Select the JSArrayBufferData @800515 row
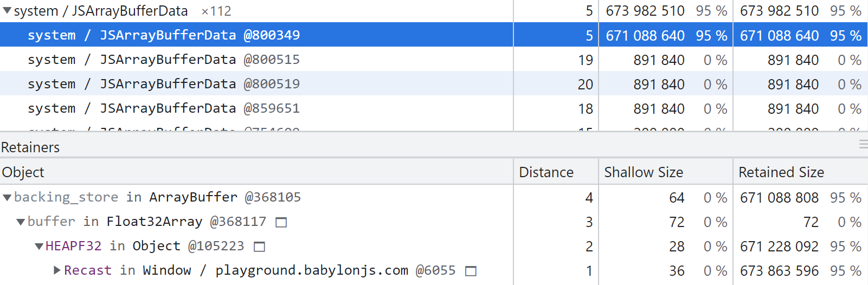 163,60
